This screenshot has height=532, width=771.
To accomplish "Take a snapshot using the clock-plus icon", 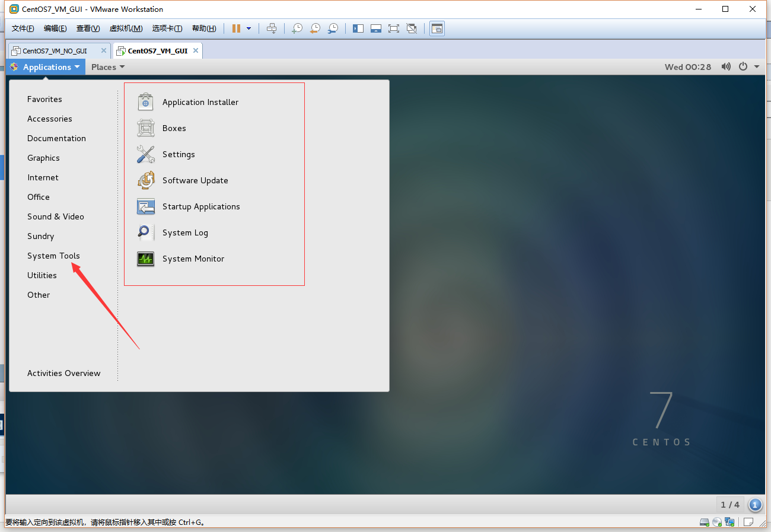I will pos(297,28).
